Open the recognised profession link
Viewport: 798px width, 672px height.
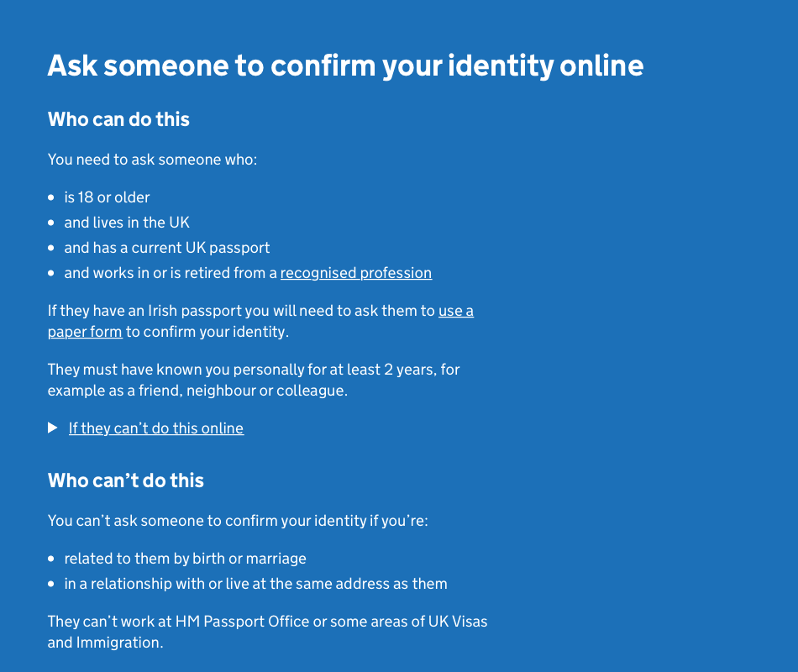[x=355, y=273]
